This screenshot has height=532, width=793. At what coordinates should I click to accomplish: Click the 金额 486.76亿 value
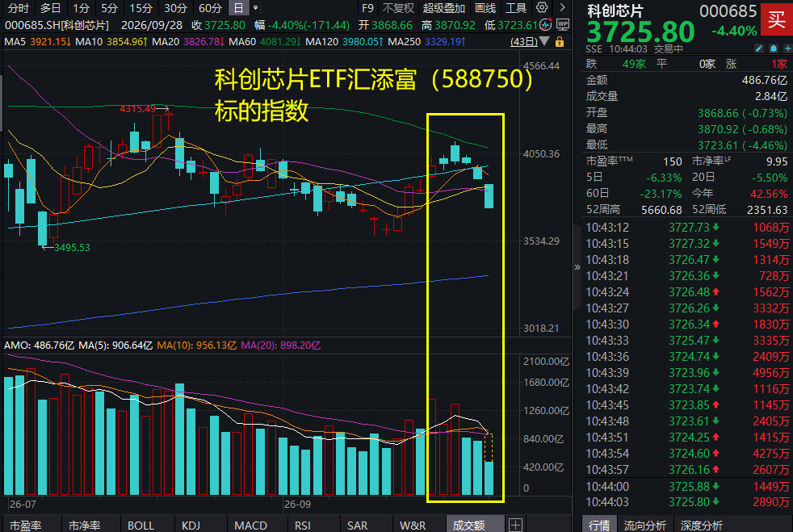click(764, 80)
